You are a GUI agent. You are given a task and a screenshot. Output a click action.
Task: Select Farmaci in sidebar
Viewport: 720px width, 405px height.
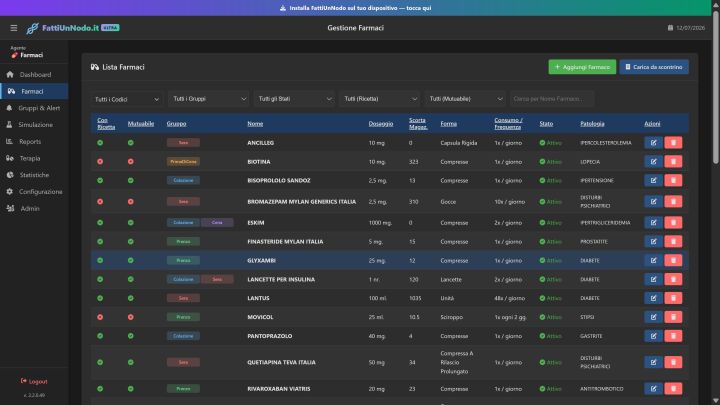pyautogui.click(x=34, y=91)
